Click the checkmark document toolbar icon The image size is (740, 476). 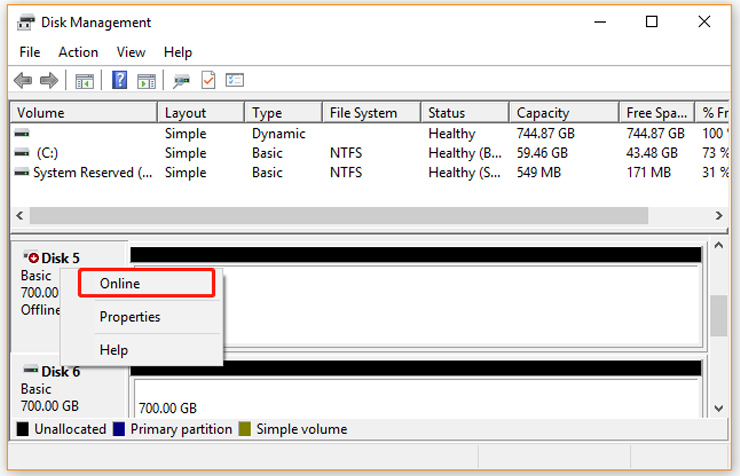coord(208,80)
